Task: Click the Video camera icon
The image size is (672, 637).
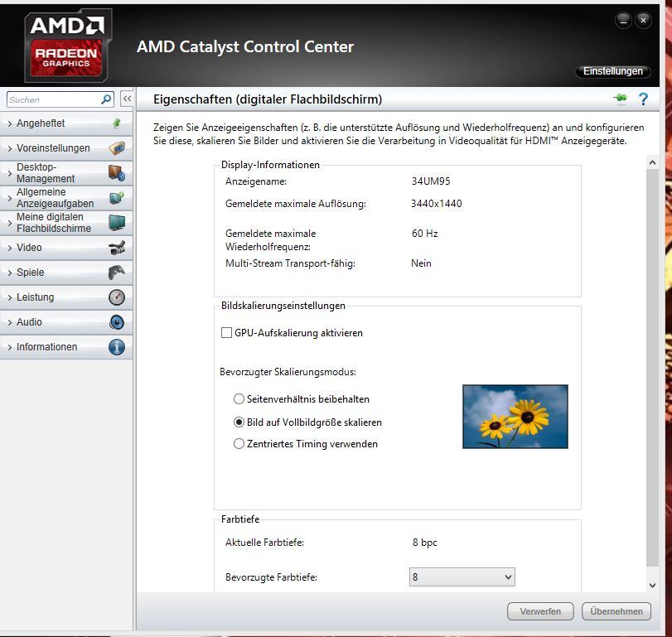Action: coord(117,248)
